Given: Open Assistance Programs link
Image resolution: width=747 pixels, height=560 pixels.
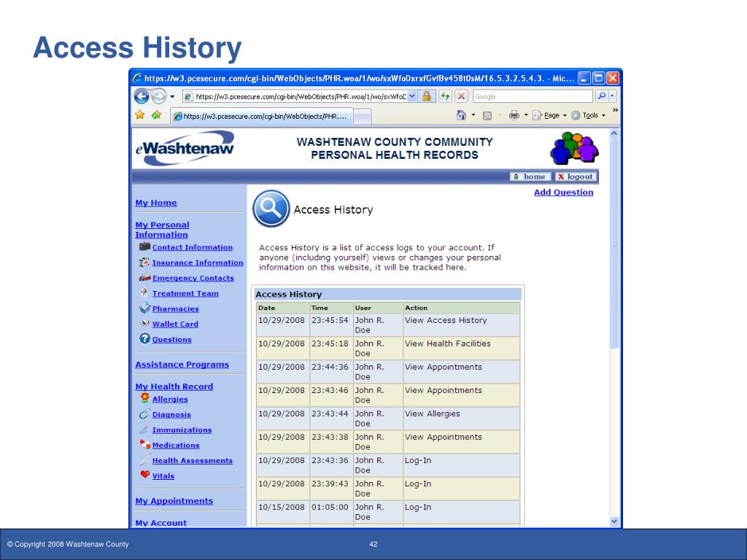Looking at the screenshot, I should pos(182,365).
